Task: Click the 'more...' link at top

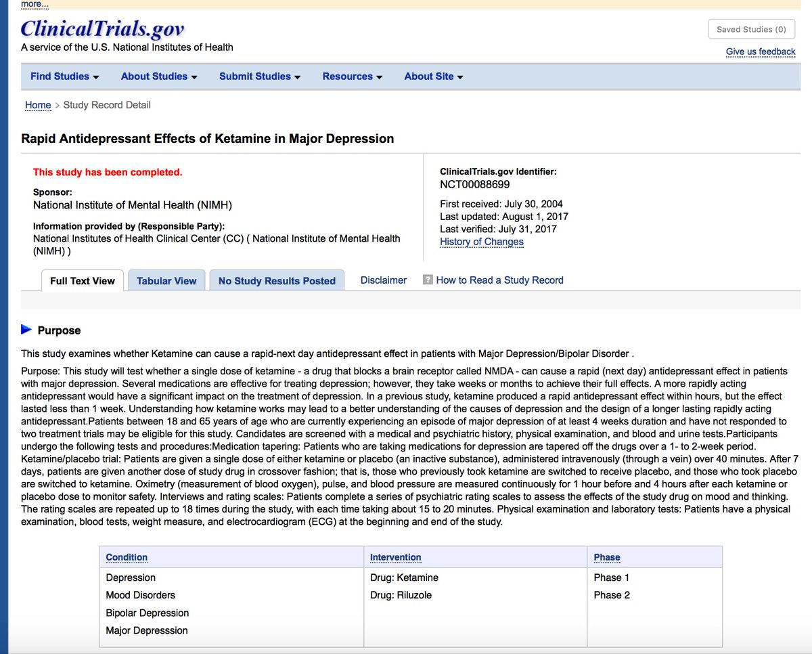Action: tap(35, 4)
